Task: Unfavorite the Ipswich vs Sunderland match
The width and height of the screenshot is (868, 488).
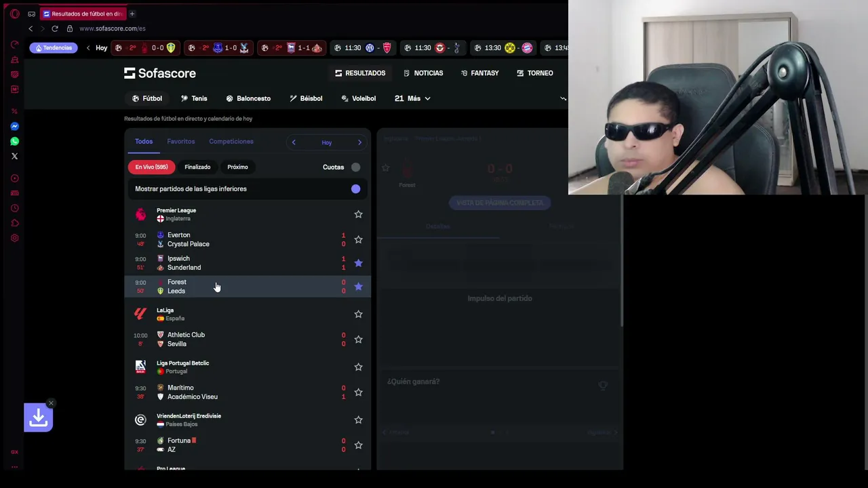Action: [x=358, y=263]
